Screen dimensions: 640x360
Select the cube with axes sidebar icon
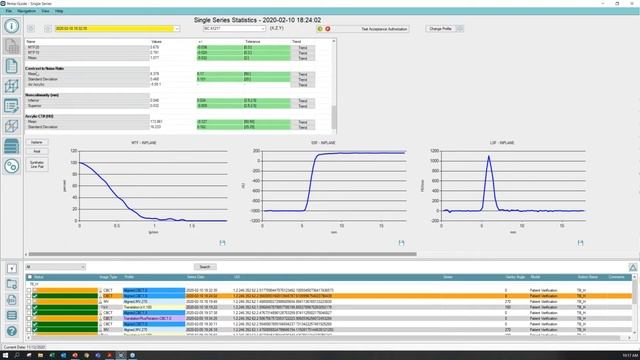pyautogui.click(x=11, y=126)
